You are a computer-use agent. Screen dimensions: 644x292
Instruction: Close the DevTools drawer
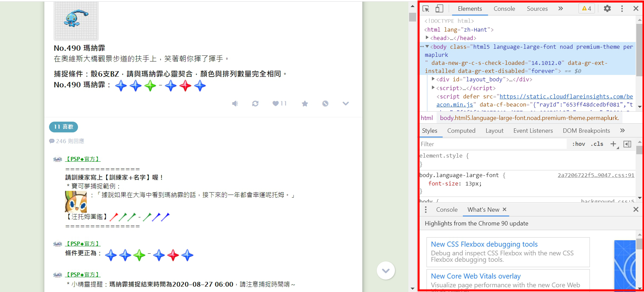click(x=636, y=209)
